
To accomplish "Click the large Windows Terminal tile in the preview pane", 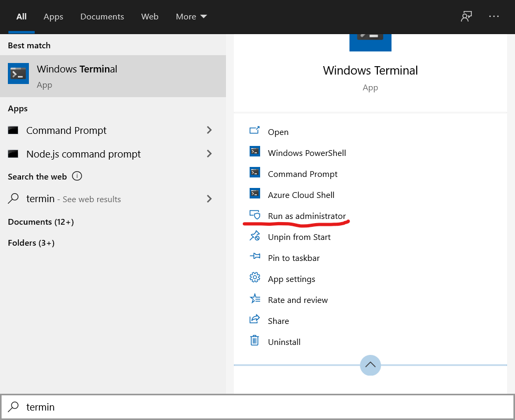I will coord(370,43).
